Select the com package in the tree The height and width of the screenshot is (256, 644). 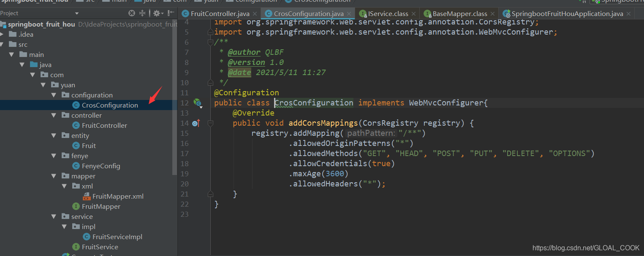tap(57, 75)
